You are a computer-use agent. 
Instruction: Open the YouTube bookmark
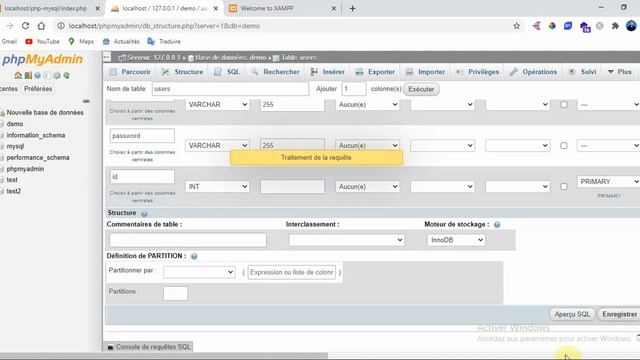click(42, 41)
